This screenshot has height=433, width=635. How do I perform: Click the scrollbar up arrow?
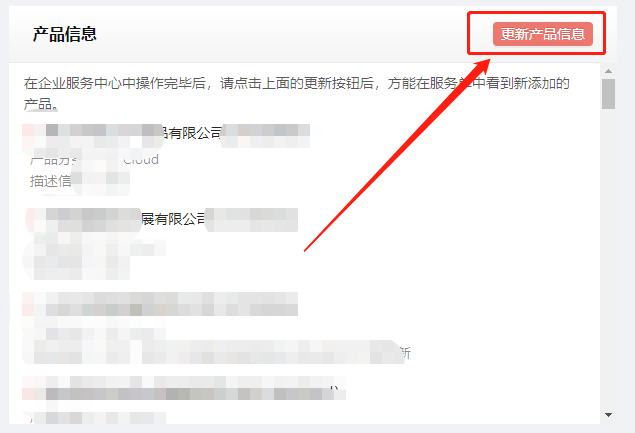tap(608, 71)
